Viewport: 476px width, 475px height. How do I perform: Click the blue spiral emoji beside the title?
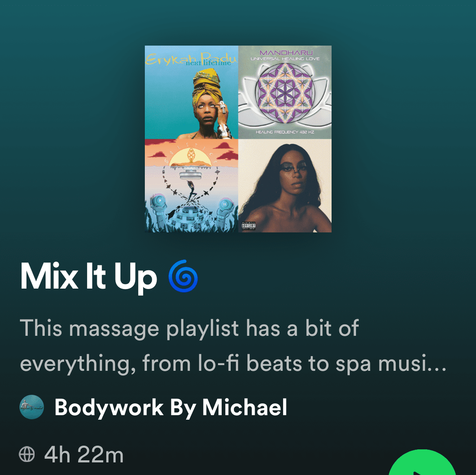pos(183,276)
